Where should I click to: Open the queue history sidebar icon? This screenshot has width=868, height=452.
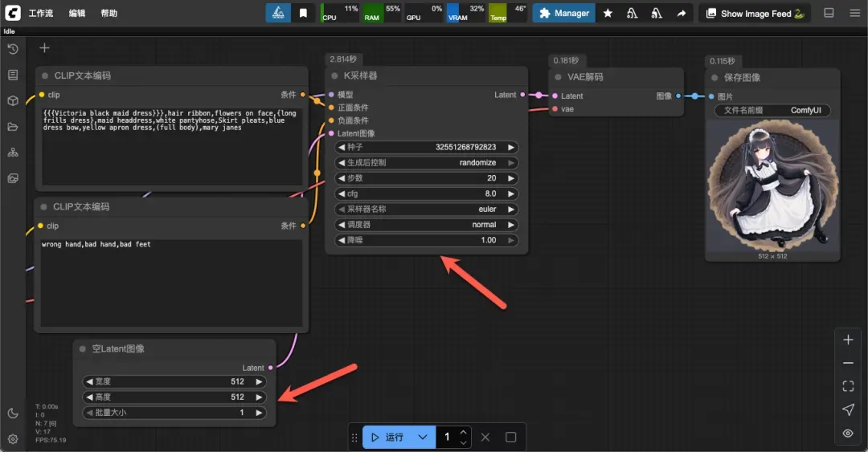pyautogui.click(x=13, y=49)
